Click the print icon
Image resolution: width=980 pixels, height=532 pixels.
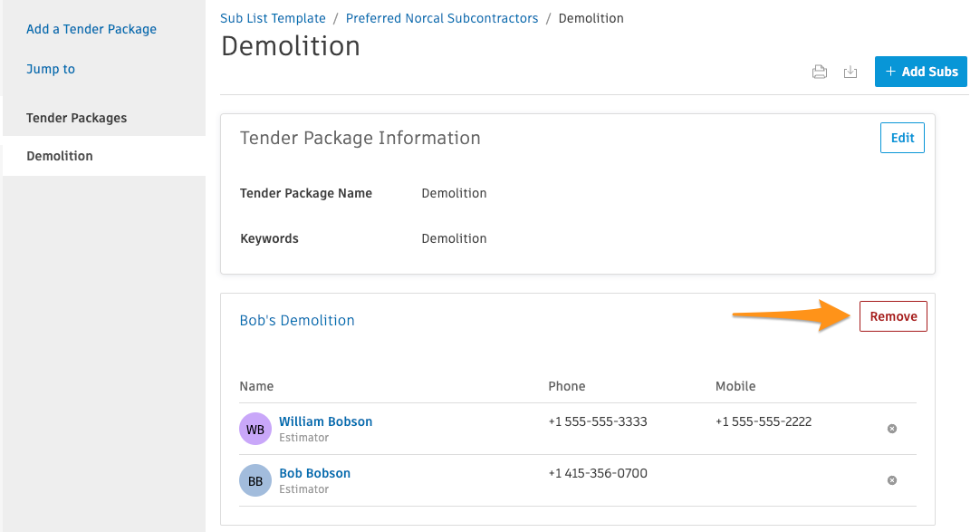[820, 72]
